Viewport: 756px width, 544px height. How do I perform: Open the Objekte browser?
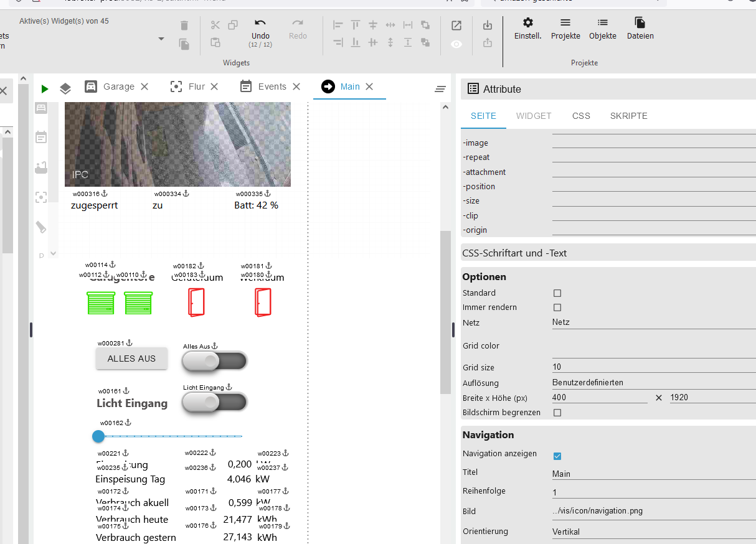pos(602,29)
